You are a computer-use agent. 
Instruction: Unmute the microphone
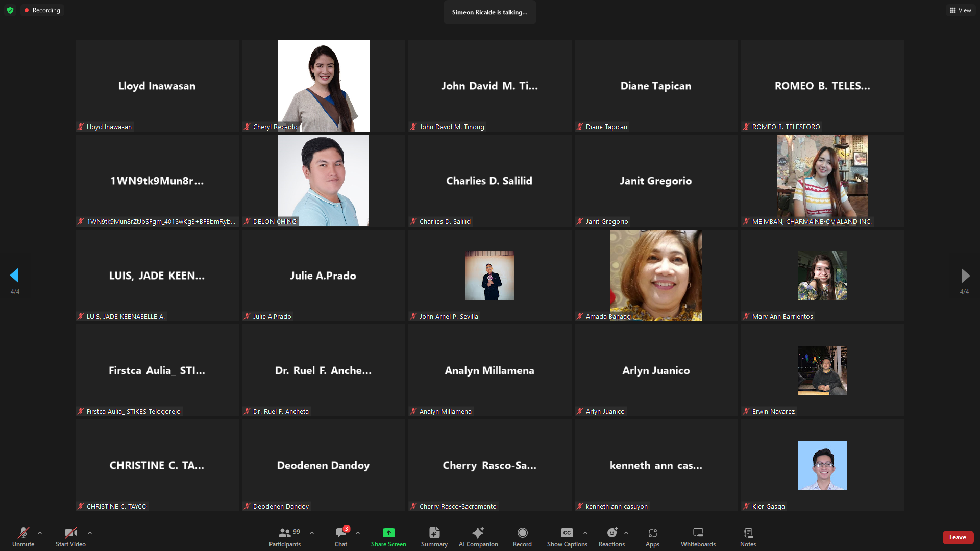point(23,533)
